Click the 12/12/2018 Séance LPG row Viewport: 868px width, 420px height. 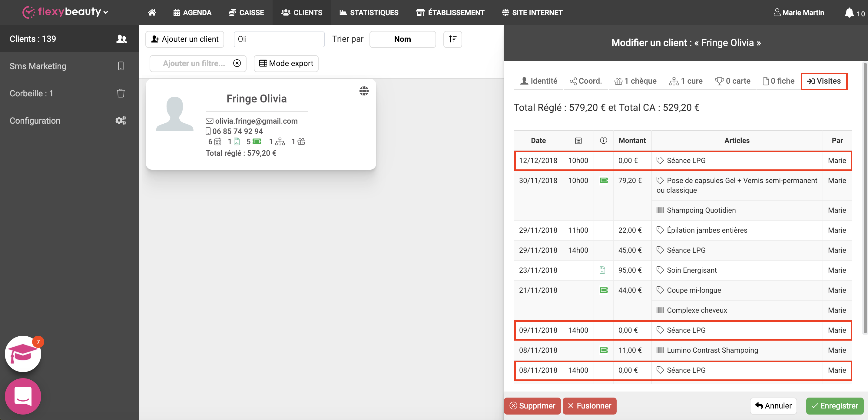[683, 160]
